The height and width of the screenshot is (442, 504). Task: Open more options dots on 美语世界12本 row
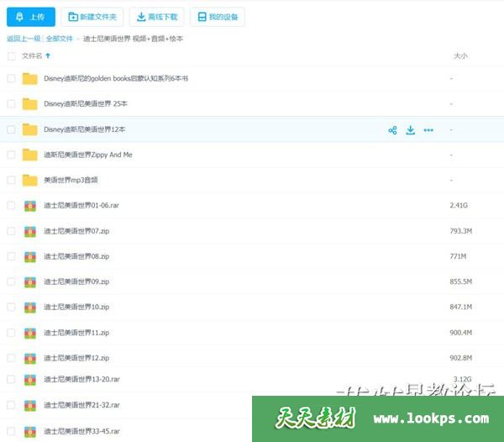[x=428, y=130]
